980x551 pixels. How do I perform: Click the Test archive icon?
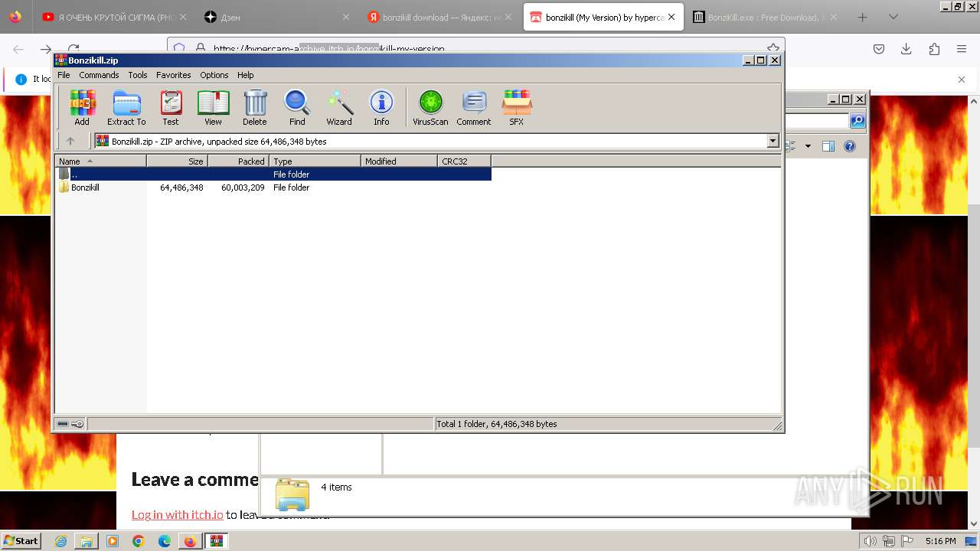coord(171,107)
